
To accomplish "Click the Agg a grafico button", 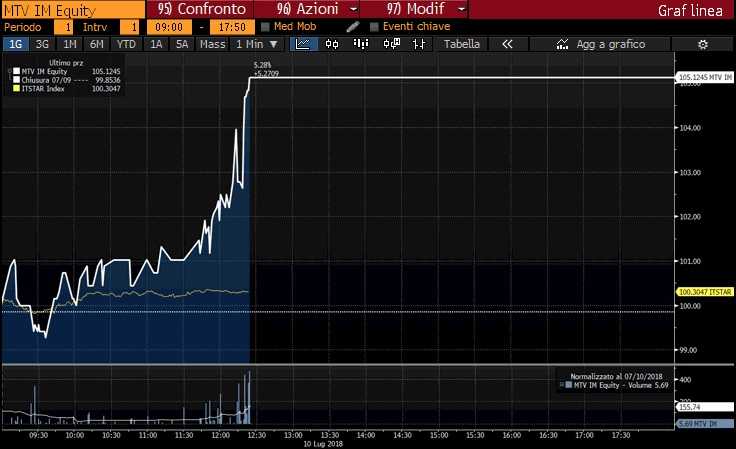I will (x=600, y=44).
